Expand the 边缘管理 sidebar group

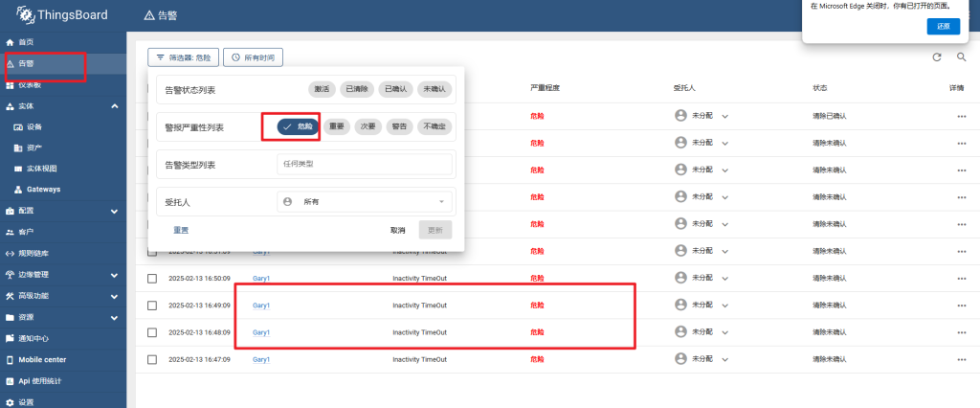tap(115, 275)
